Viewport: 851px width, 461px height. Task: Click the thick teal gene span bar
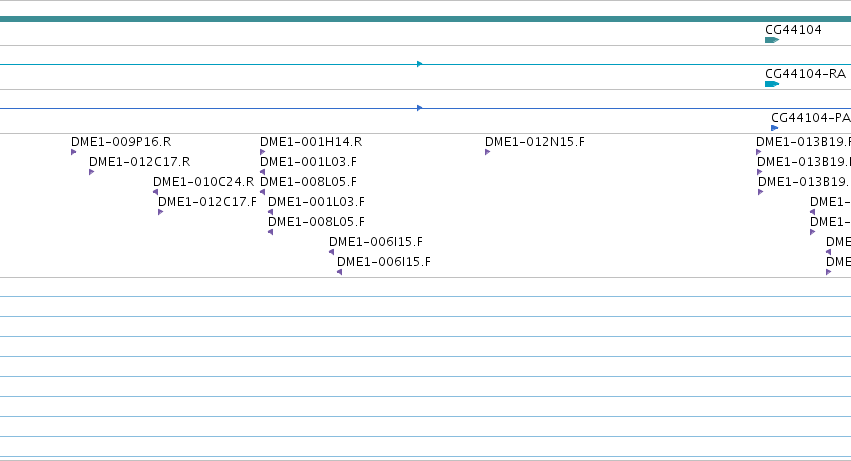tap(426, 19)
